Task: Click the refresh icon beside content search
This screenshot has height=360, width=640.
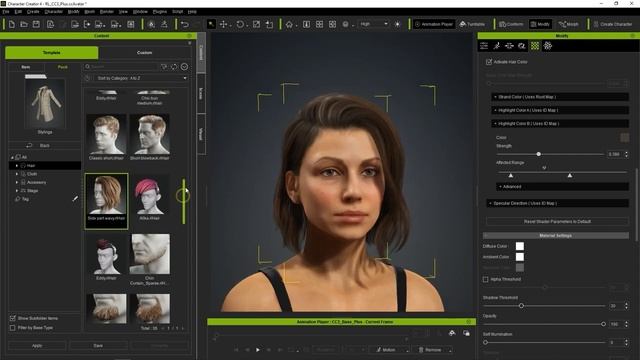Action: (x=174, y=67)
